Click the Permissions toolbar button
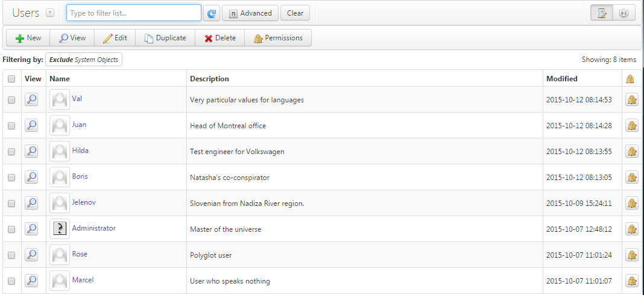Viewport: 644px width, 295px height. point(278,38)
